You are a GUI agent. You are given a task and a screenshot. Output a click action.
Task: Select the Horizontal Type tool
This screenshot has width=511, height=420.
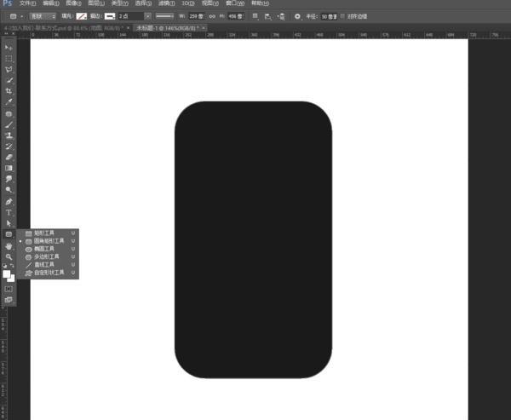click(9, 212)
